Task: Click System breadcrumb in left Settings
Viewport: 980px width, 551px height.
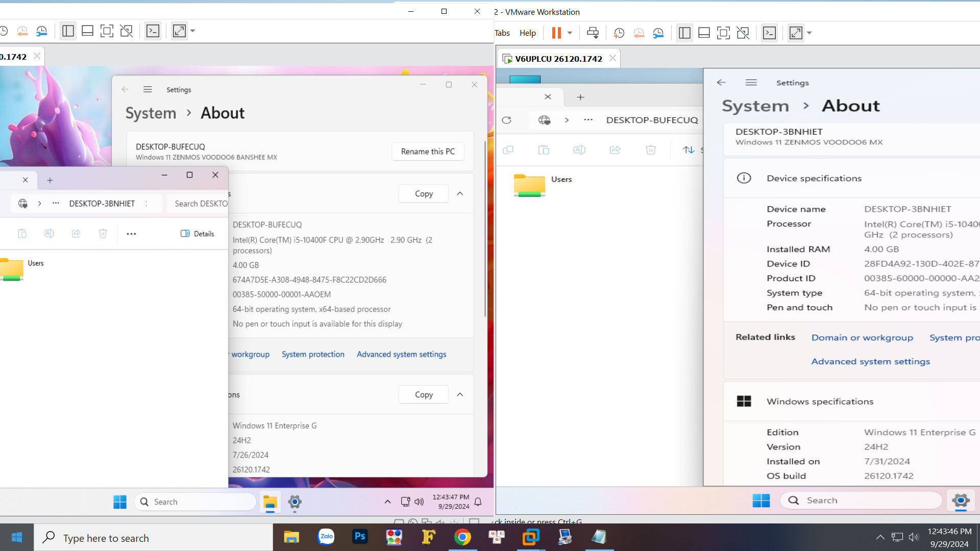Action: tap(151, 113)
